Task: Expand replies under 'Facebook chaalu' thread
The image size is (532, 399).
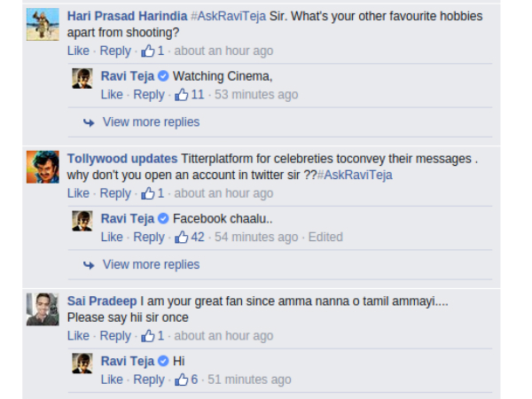Action: [151, 264]
